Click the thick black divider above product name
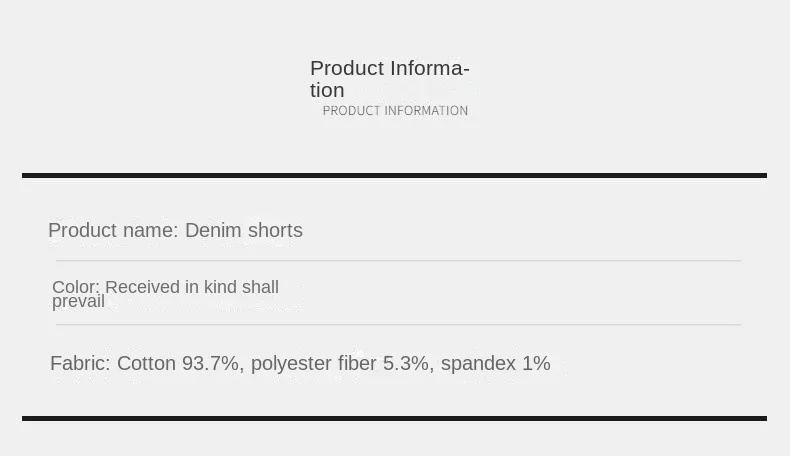The height and width of the screenshot is (456, 790). (x=394, y=176)
